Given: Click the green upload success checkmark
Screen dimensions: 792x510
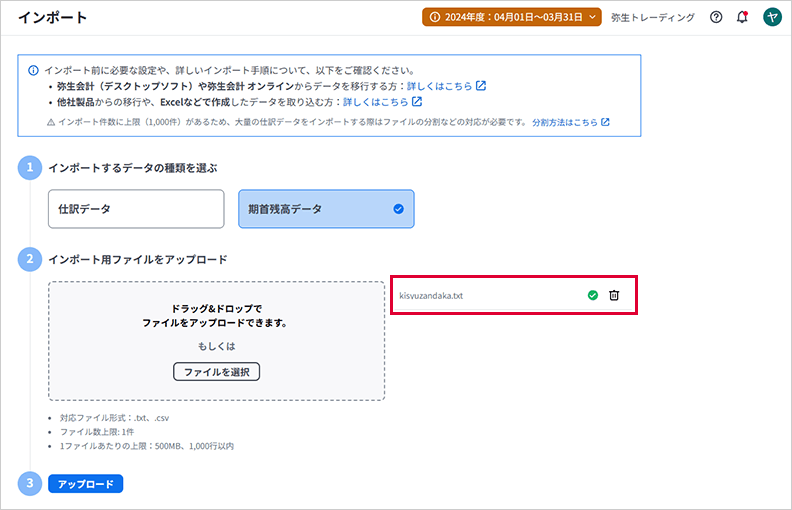Looking at the screenshot, I should pyautogui.click(x=592, y=295).
